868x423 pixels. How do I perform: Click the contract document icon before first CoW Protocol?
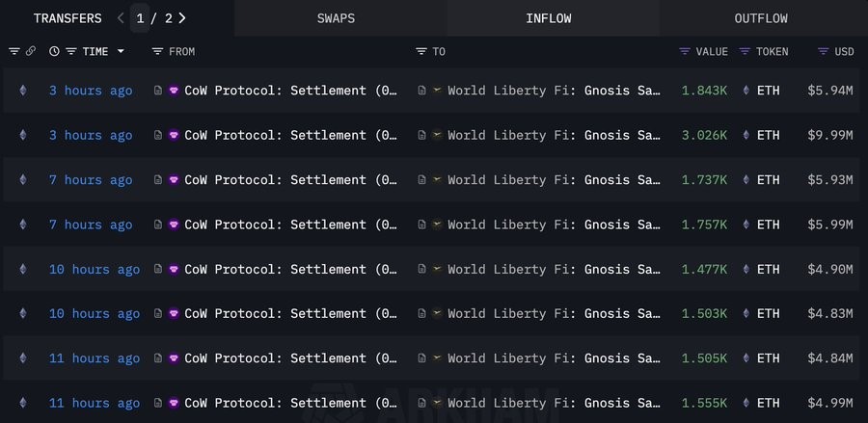[158, 91]
